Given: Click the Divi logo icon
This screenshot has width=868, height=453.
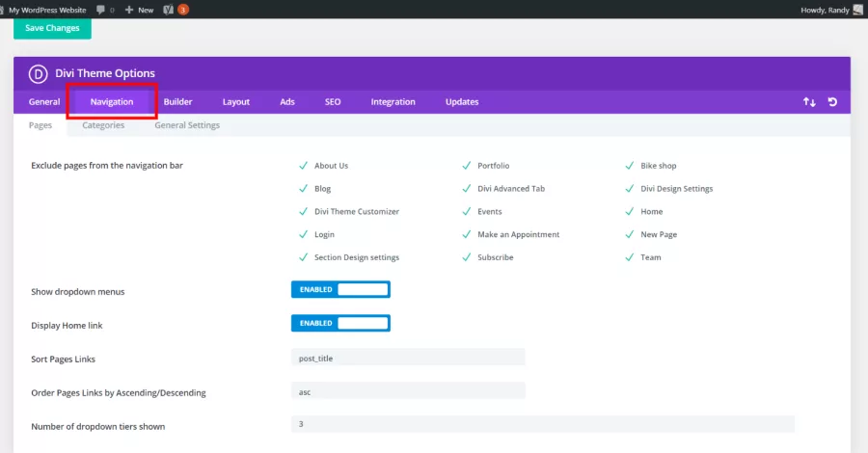Looking at the screenshot, I should pos(39,73).
